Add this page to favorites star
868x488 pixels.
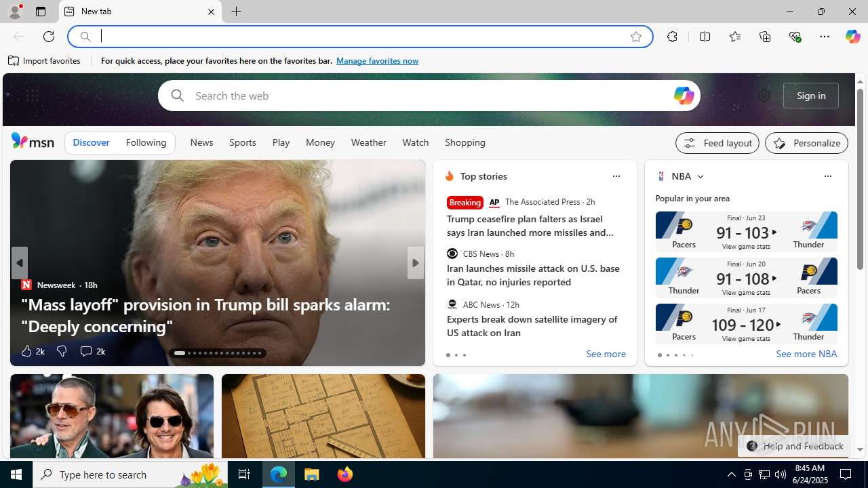coord(635,37)
